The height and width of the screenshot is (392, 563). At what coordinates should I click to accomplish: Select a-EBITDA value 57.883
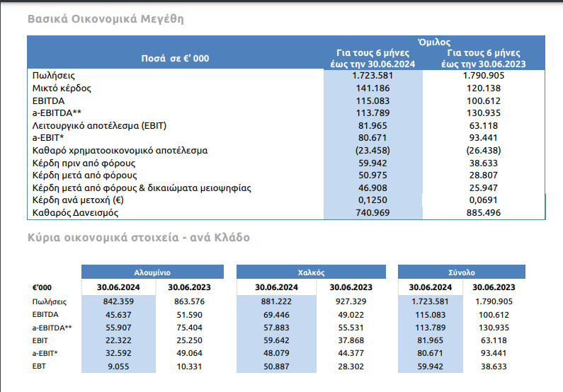point(276,328)
